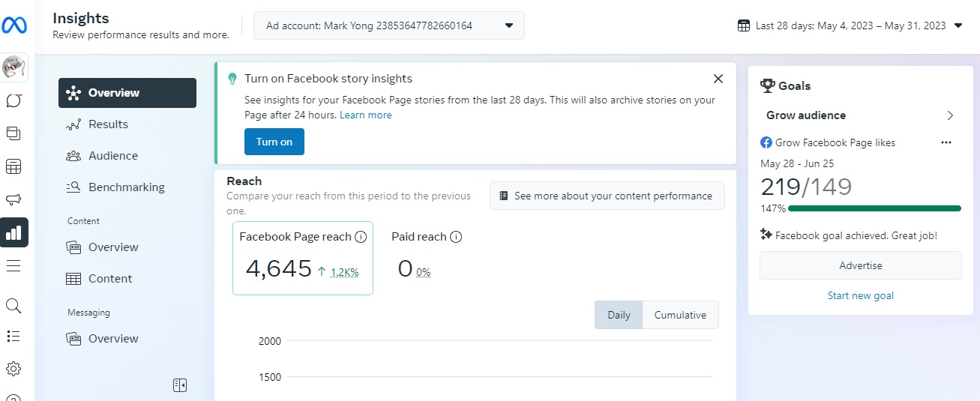
Task: Click the Facebook logo beside Grow Facebook Page likes
Action: point(766,142)
